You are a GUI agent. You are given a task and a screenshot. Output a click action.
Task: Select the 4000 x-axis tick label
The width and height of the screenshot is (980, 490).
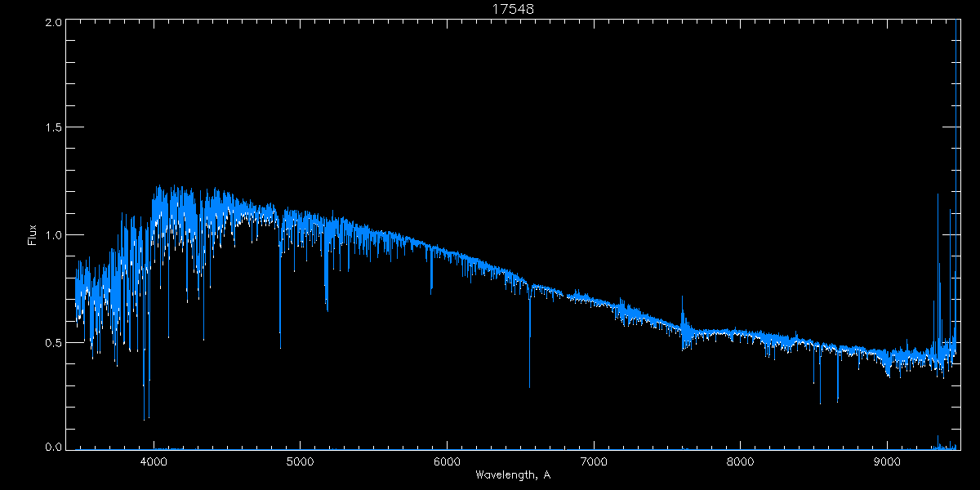coord(154,460)
